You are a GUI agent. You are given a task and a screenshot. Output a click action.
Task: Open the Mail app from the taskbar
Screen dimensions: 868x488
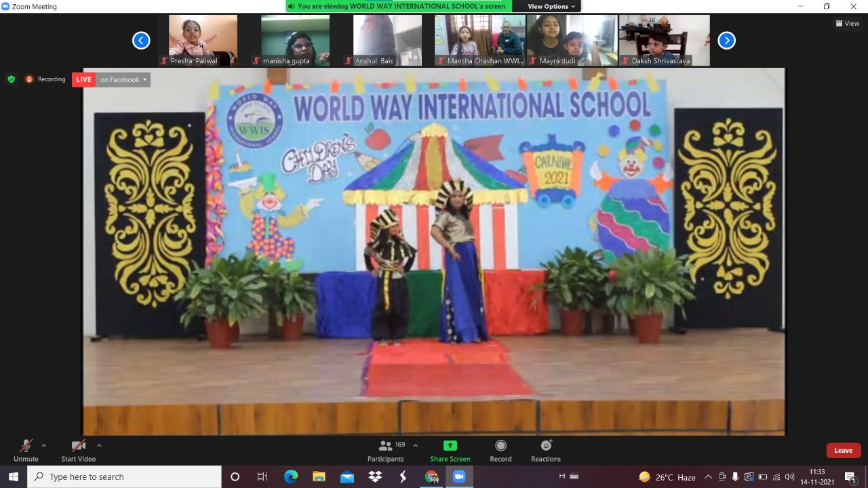pyautogui.click(x=347, y=477)
